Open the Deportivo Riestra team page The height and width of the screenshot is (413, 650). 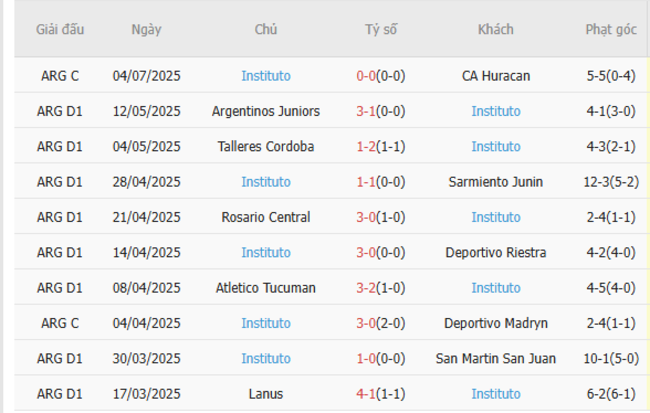coord(496,252)
